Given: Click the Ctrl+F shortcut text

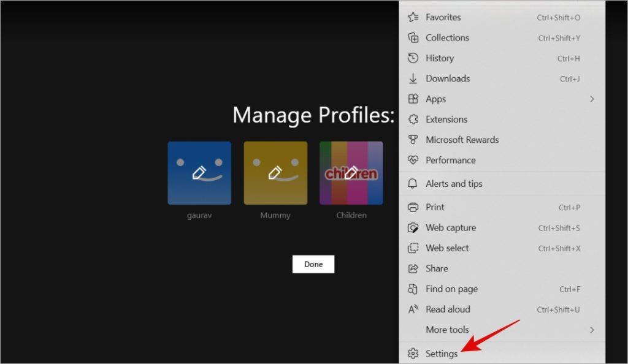Looking at the screenshot, I should (570, 289).
